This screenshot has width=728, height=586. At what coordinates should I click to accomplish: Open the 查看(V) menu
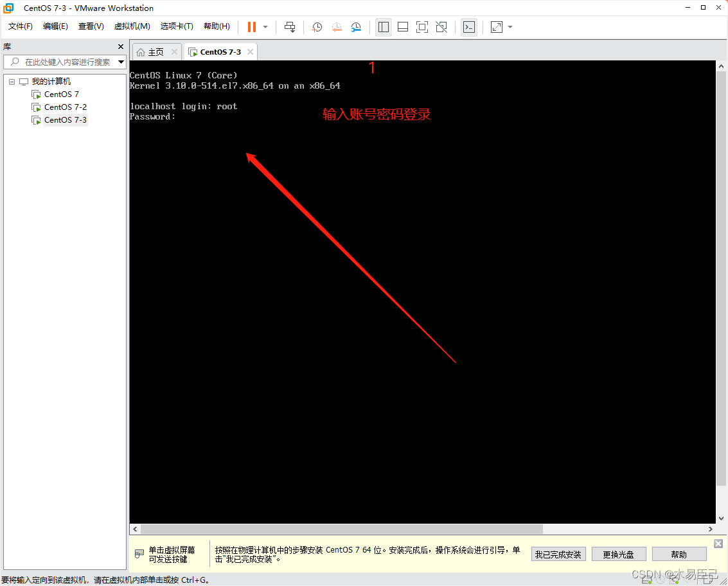coord(91,26)
